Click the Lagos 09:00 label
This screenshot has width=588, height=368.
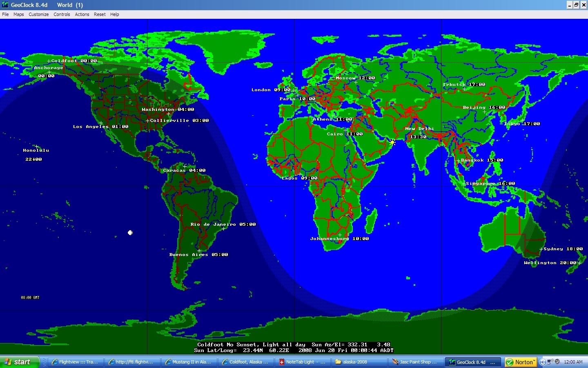tap(299, 178)
